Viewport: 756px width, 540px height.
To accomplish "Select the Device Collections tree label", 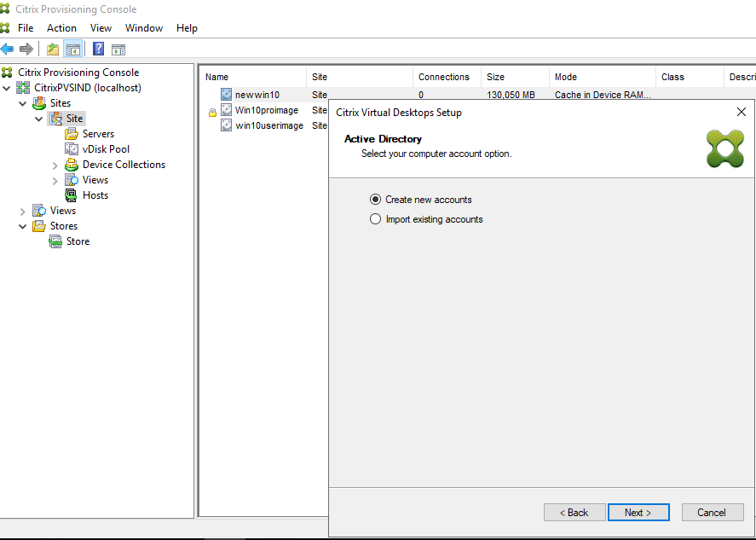I will (124, 165).
